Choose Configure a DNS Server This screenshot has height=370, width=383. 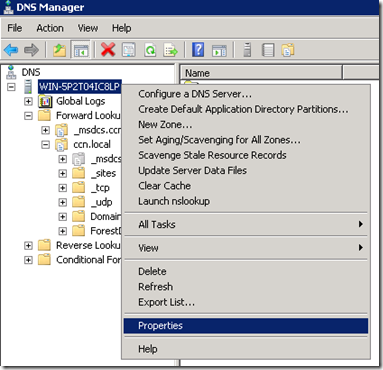click(x=246, y=94)
